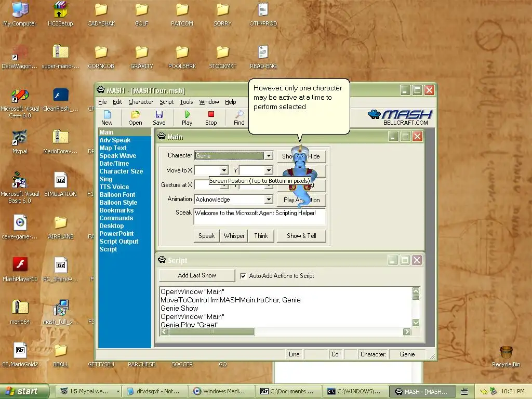Open the Windows Start button
The image size is (532, 399).
coord(24,392)
